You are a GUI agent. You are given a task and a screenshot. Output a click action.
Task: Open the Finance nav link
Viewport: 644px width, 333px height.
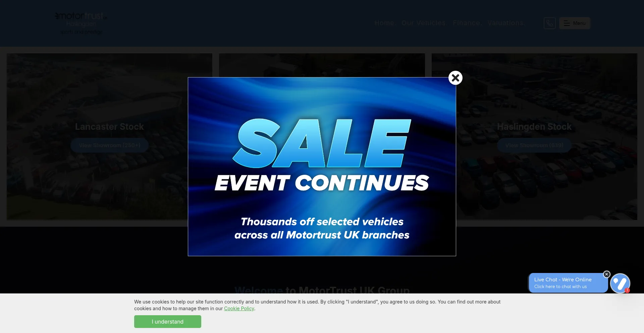[x=468, y=23]
